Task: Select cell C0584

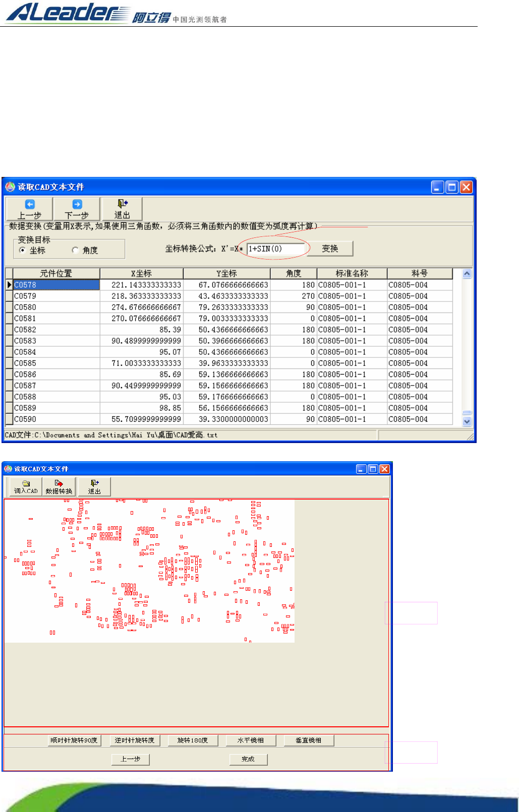Action: (x=56, y=352)
